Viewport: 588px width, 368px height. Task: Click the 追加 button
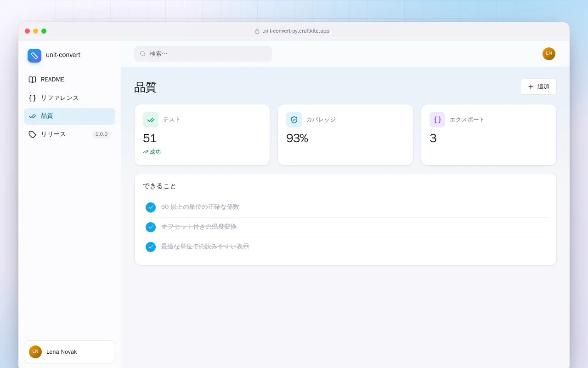(x=538, y=86)
